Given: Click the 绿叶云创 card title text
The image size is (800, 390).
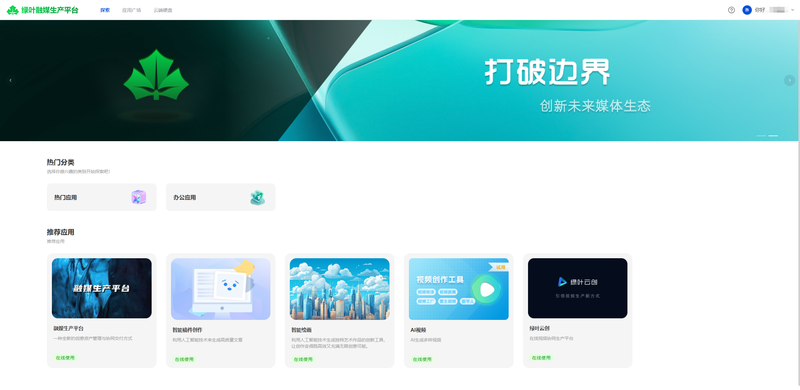Looking at the screenshot, I should point(540,328).
